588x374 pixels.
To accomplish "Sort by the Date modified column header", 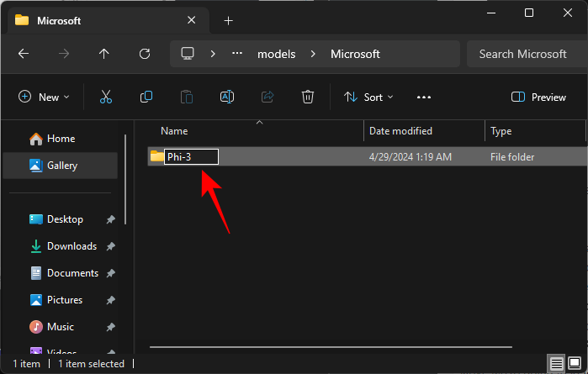I will pos(424,131).
